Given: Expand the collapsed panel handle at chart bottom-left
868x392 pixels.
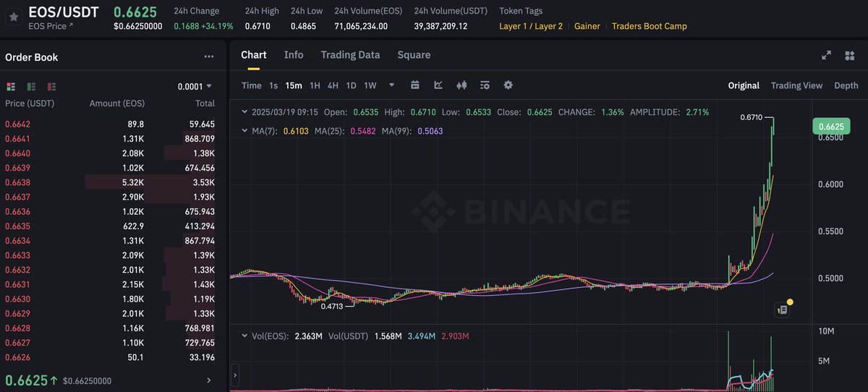Looking at the screenshot, I should [x=234, y=375].
